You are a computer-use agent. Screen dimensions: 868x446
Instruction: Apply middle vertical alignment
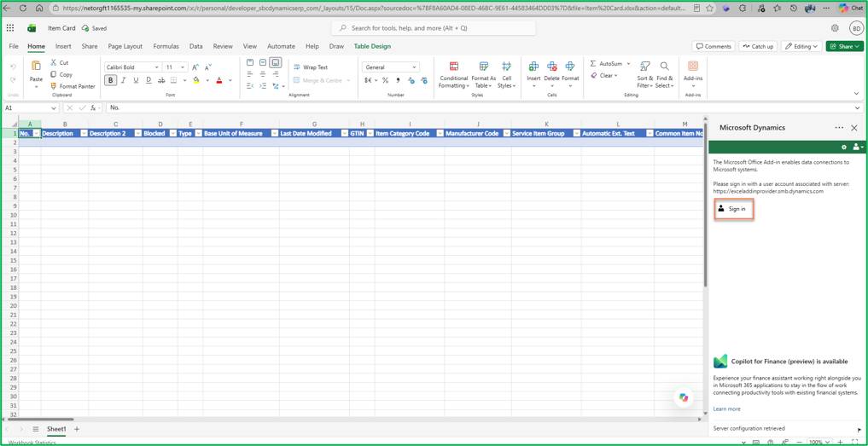[x=263, y=62]
